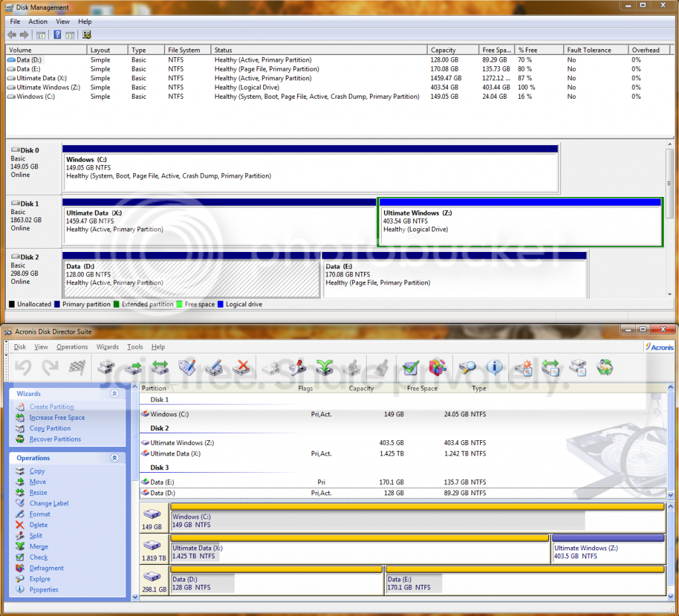The height and width of the screenshot is (616, 679).
Task: Click the Format partition pencil toolbar icon
Action: point(214,368)
